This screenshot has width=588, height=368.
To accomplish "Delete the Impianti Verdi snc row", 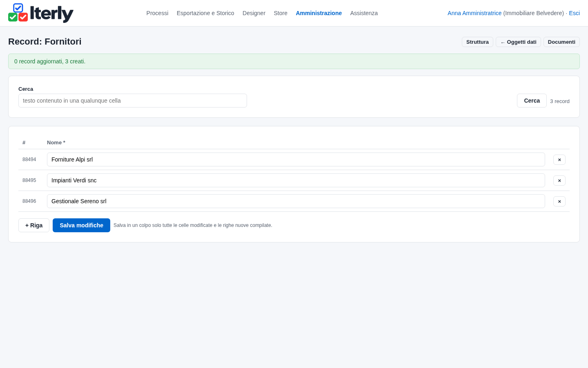I will tap(559, 180).
